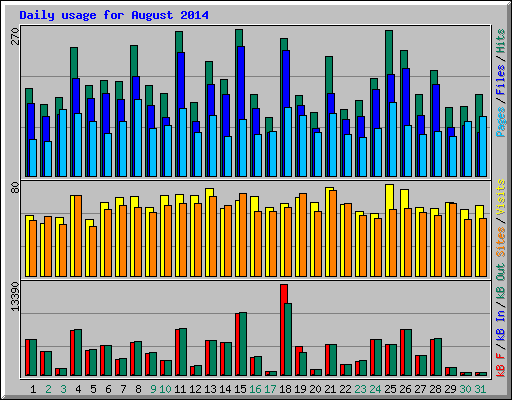
Task: Click the yellow Visits bar for day 25
Action: [x=388, y=230]
